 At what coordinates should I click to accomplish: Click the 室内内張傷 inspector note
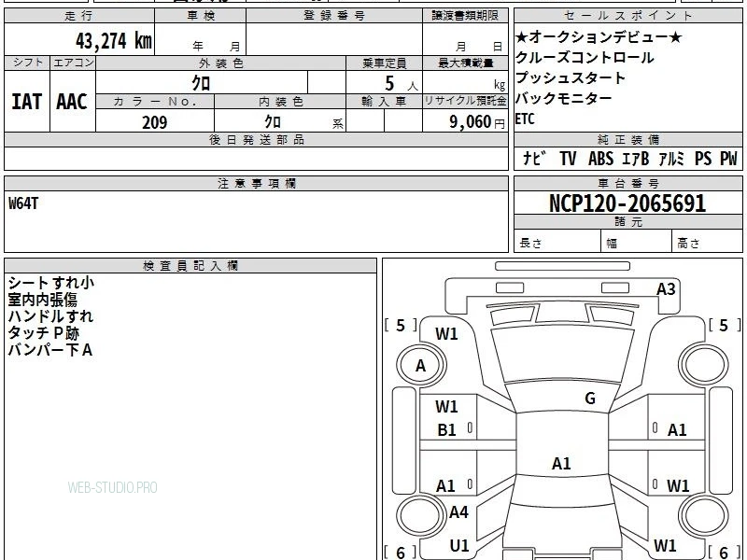(x=42, y=300)
